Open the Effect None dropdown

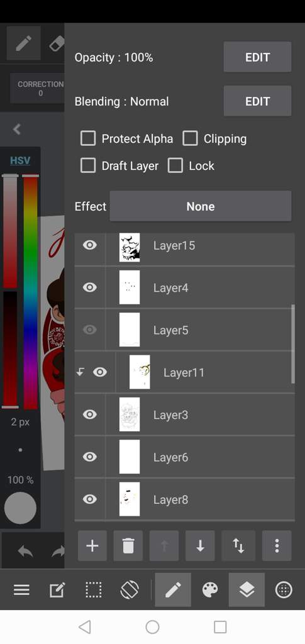coord(201,206)
